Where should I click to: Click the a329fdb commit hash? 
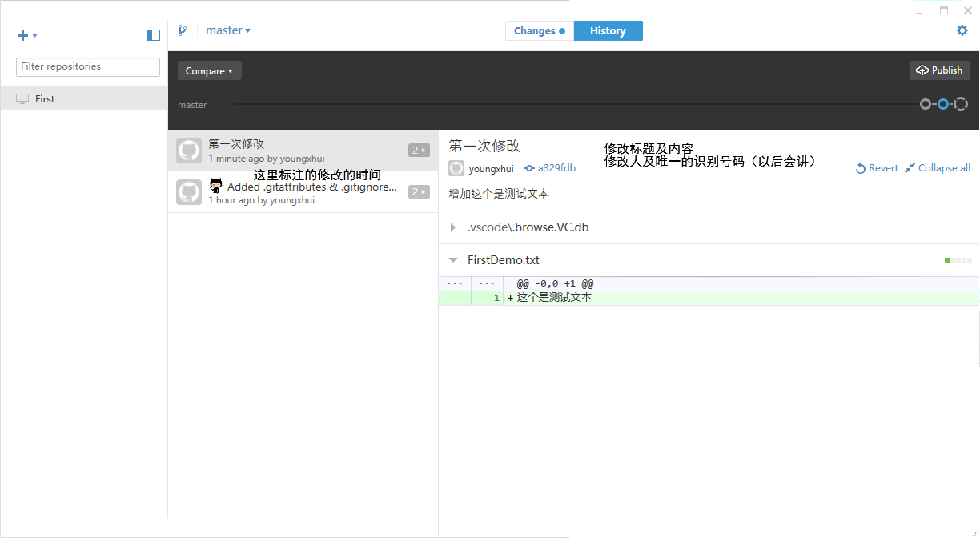point(556,168)
